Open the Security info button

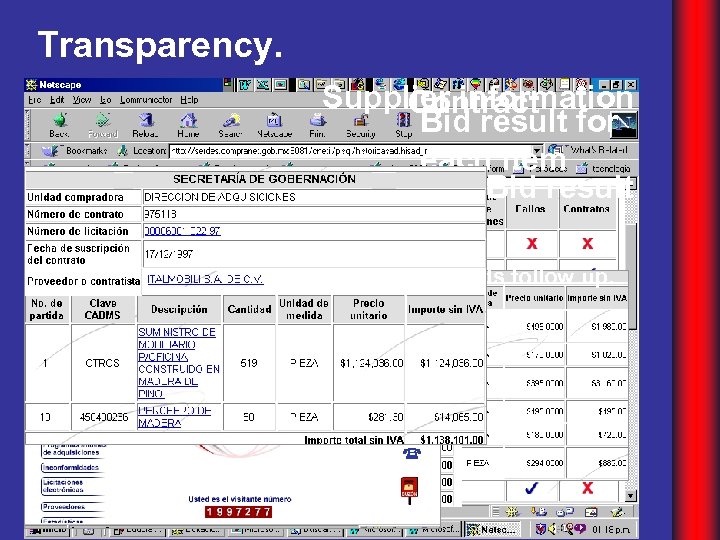361,125
